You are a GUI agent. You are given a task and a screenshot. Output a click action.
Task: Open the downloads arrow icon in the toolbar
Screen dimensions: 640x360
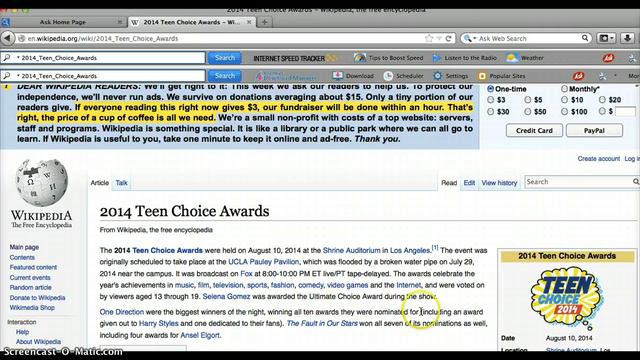coord(627,38)
